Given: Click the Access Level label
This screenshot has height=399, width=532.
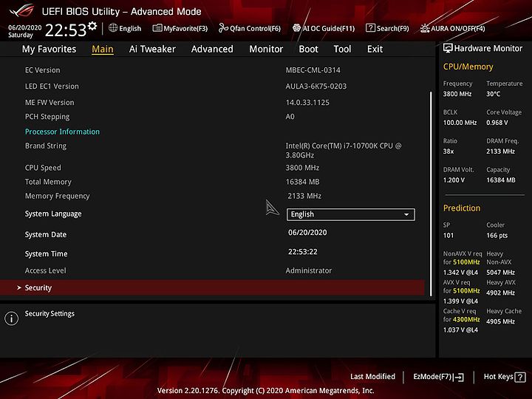Looking at the screenshot, I should pos(46,270).
